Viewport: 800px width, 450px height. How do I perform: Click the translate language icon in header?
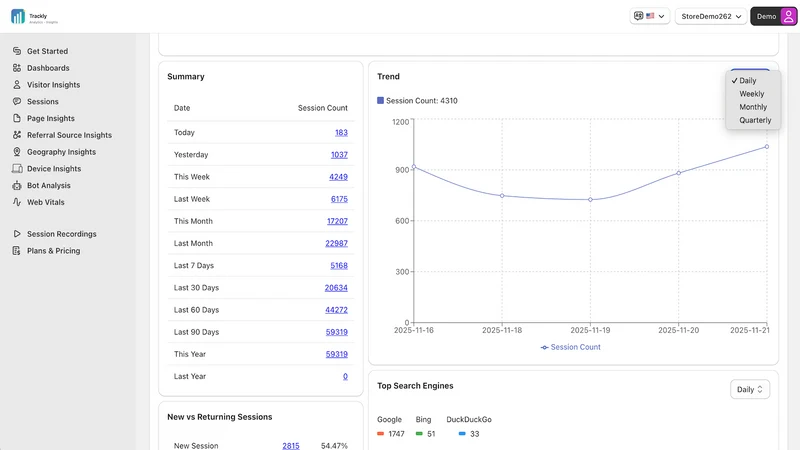click(x=638, y=16)
